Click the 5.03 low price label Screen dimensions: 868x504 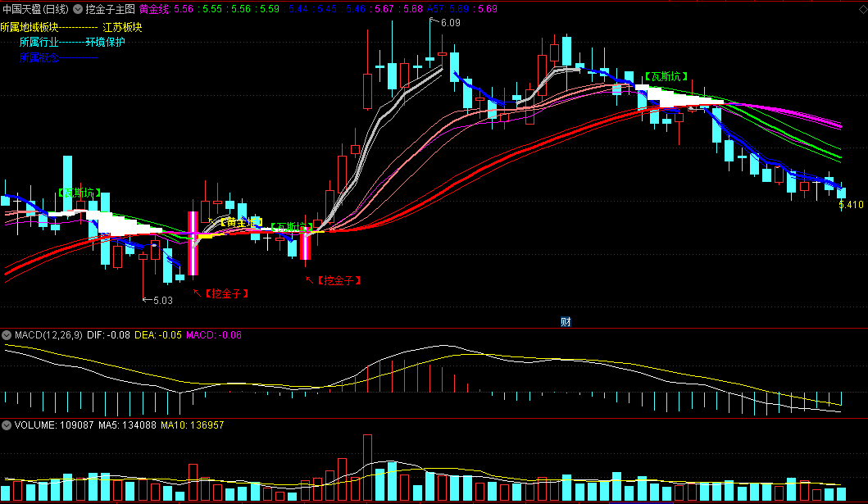(163, 301)
